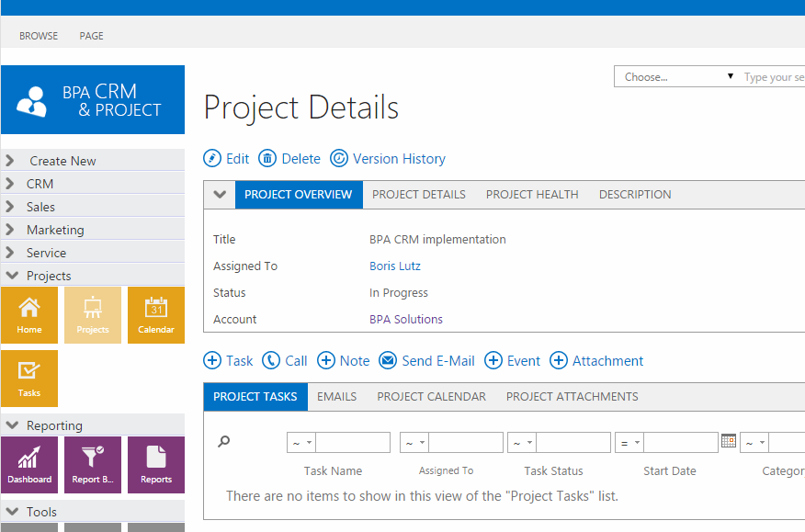805x532 pixels.
Task: Select the PROJECT TASKS tab
Action: coord(255,396)
